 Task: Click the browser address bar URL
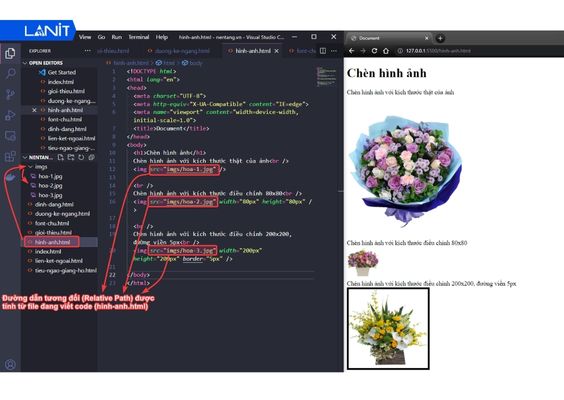tap(438, 51)
